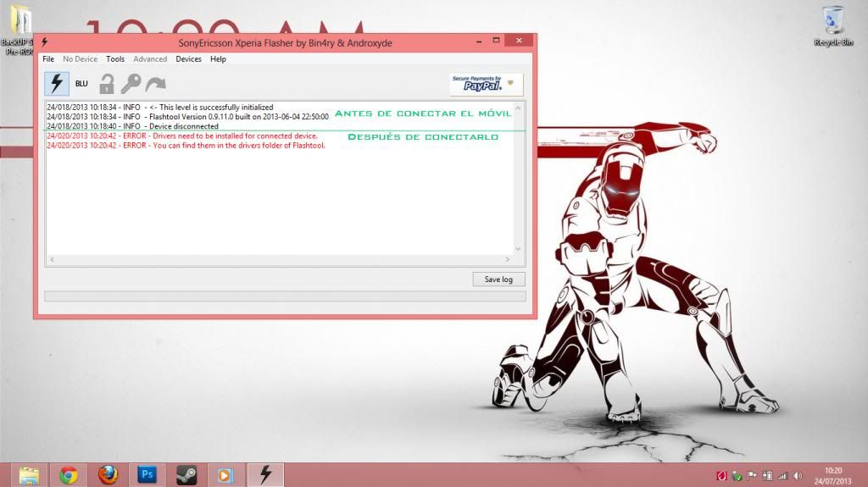
Task: Click the Flashtool window title bar icon
Action: (x=44, y=42)
